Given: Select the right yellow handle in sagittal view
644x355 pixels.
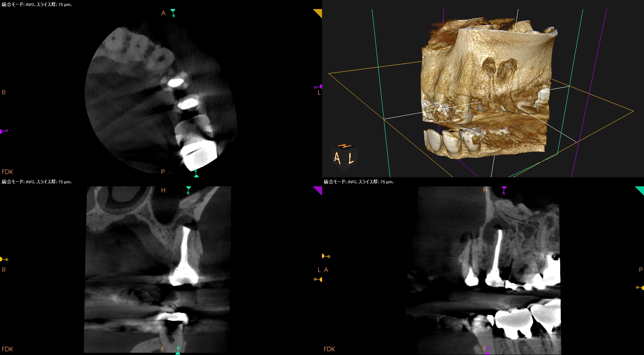Looking at the screenshot, I should tap(640, 287).
